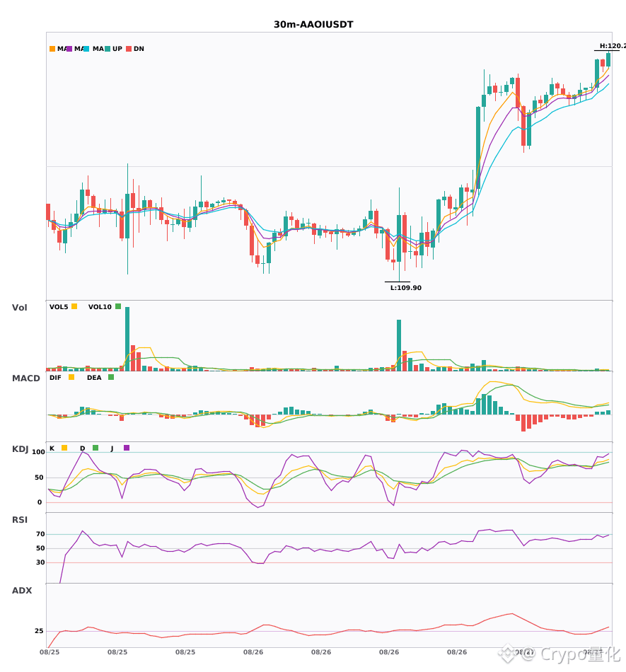
Task: Click the KDJ axis value 100
Action: [39, 452]
